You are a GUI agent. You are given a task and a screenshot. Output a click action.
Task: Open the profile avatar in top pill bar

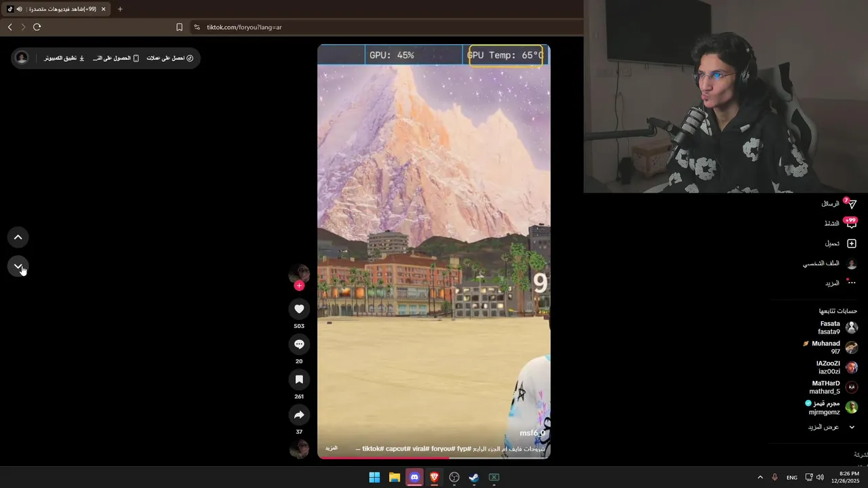(22, 58)
